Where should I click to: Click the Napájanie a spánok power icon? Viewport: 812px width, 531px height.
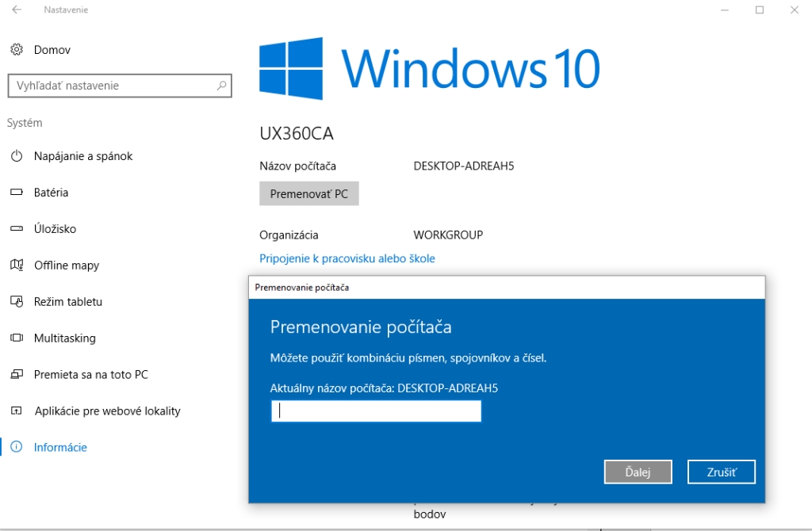(x=17, y=156)
